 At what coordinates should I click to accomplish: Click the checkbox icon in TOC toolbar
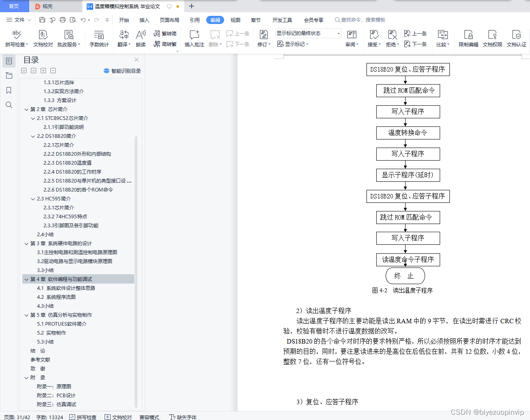point(24,70)
